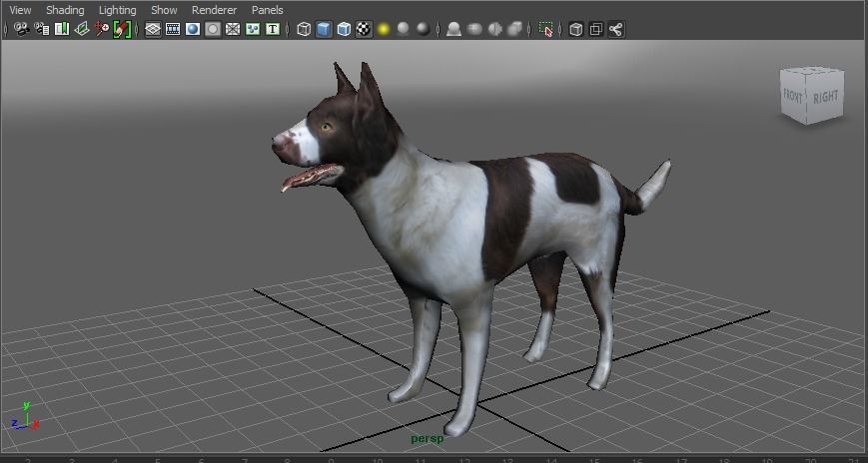The image size is (868, 463).
Task: Click the X-Ray Joints icon
Action: (x=514, y=29)
